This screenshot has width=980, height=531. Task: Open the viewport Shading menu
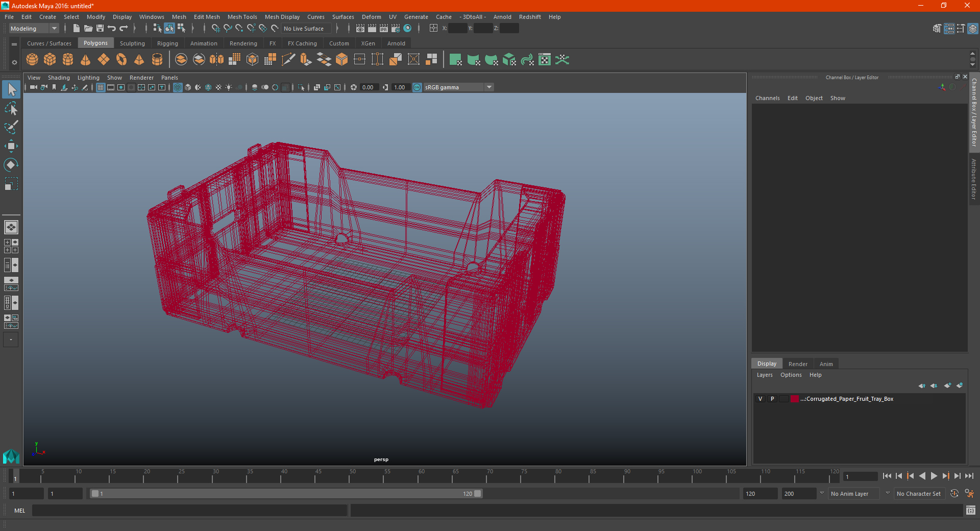pyautogui.click(x=59, y=78)
